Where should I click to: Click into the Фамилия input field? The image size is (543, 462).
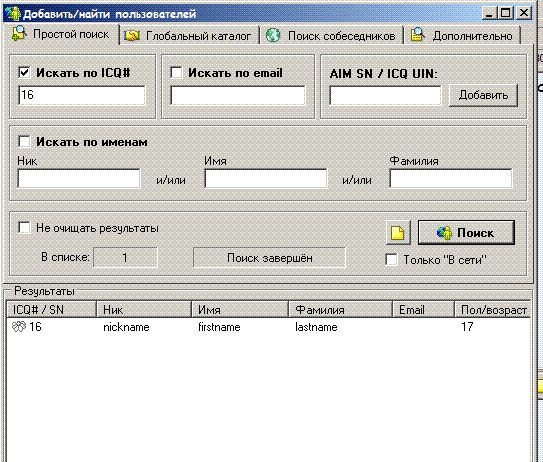(x=451, y=178)
